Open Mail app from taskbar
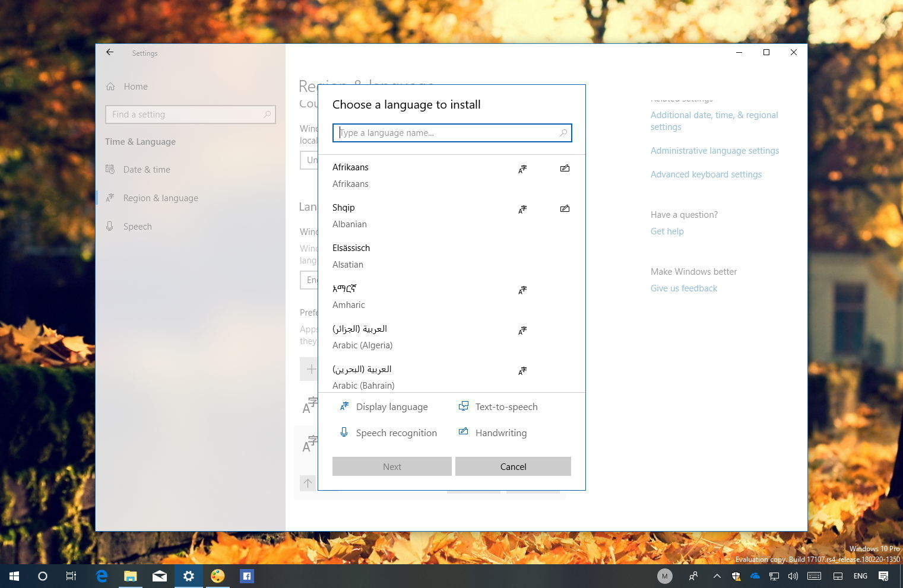 (x=160, y=576)
